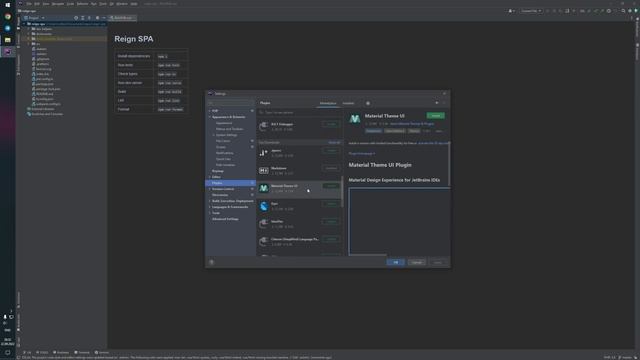Screen dimensions: 640x360
Task: Close the Settings dialog
Action: (444, 94)
